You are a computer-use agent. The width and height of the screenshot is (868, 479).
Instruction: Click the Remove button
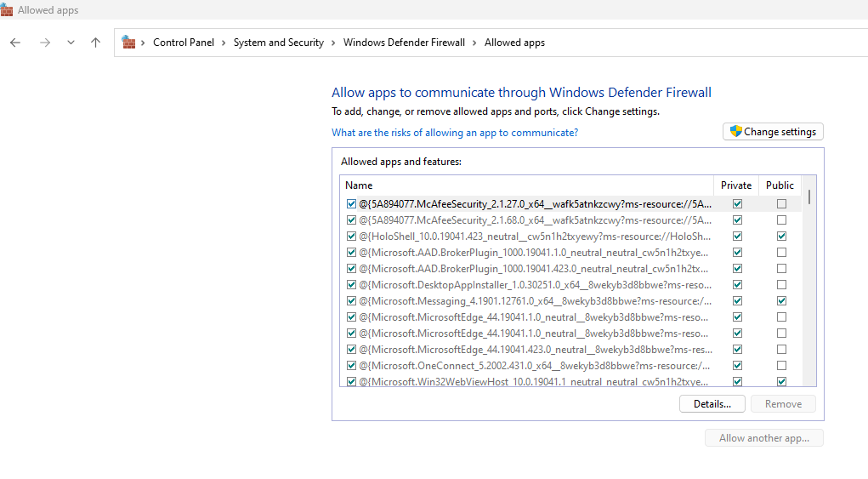click(783, 404)
